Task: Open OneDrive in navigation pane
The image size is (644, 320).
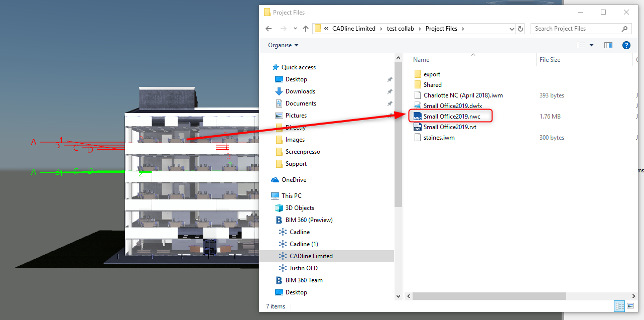Action: pos(294,180)
